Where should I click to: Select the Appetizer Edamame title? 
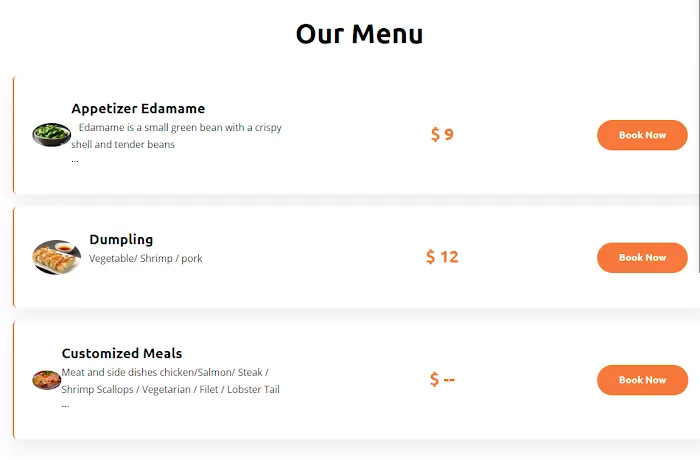138,108
